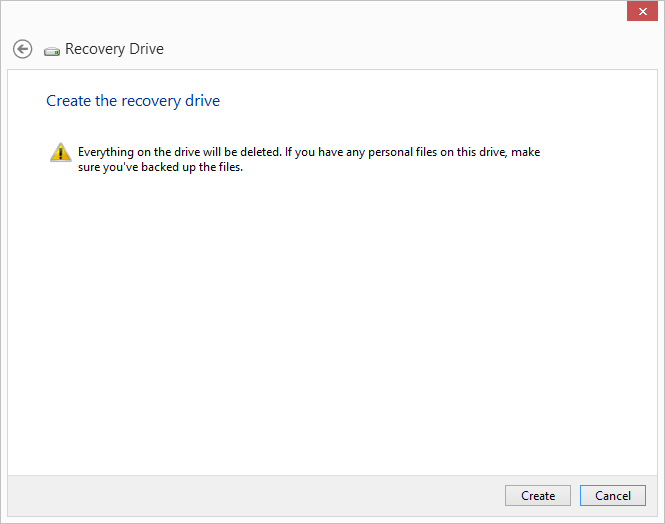Click the yellow warning triangle icon

pos(61,152)
